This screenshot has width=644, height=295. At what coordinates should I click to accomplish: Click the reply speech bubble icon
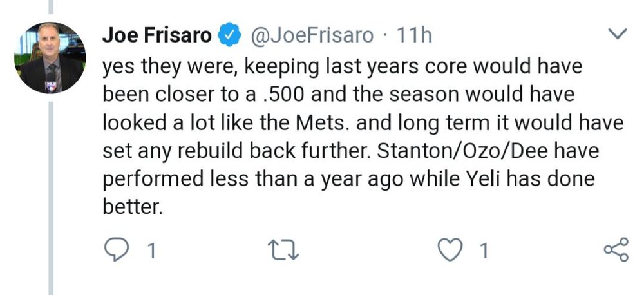[x=116, y=250]
